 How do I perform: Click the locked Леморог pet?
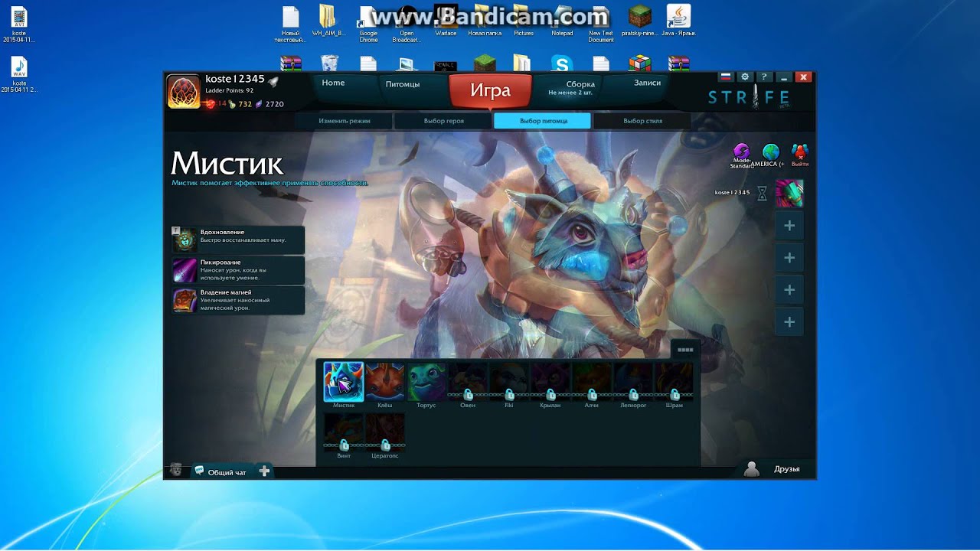point(633,381)
